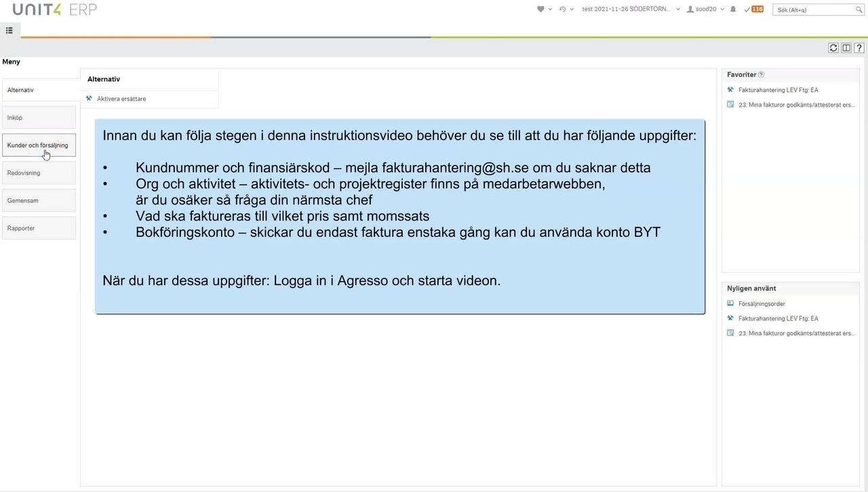Click the Sök search input field
This screenshot has height=492, width=868.
(814, 10)
